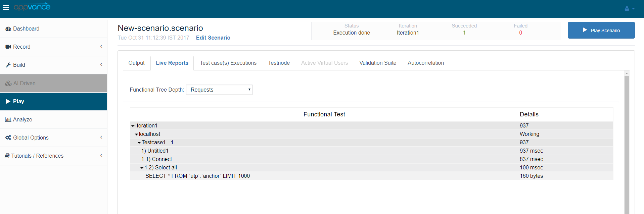This screenshot has height=214, width=644.
Task: Click the Tutorials book icon
Action: (7, 156)
